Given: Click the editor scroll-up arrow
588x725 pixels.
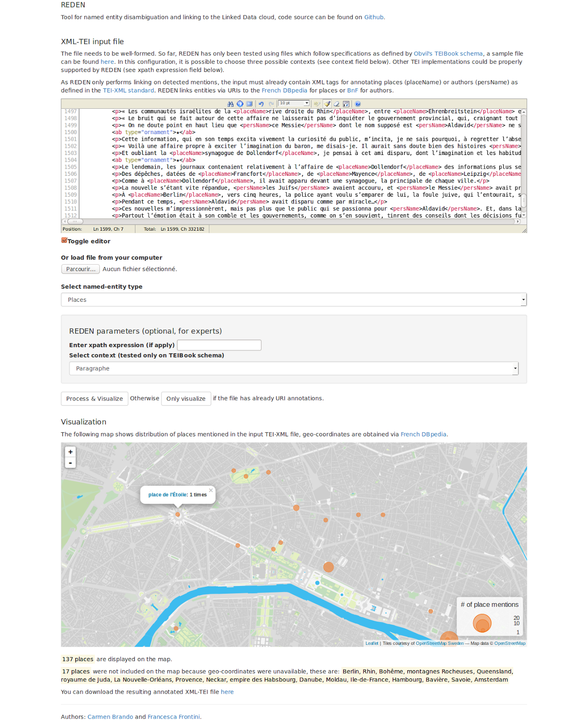Looking at the screenshot, I should pos(524,111).
